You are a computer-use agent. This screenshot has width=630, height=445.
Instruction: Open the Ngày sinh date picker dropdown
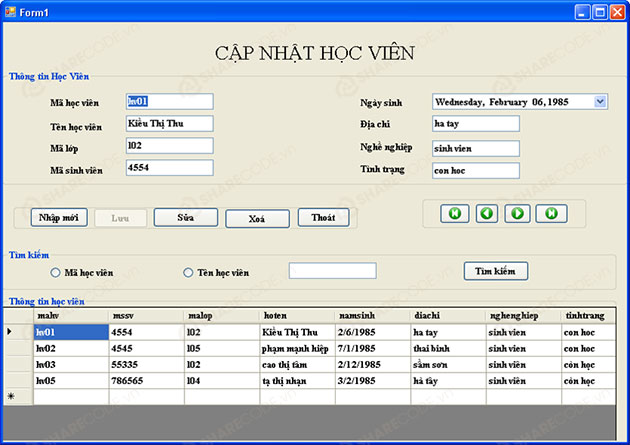(x=600, y=101)
